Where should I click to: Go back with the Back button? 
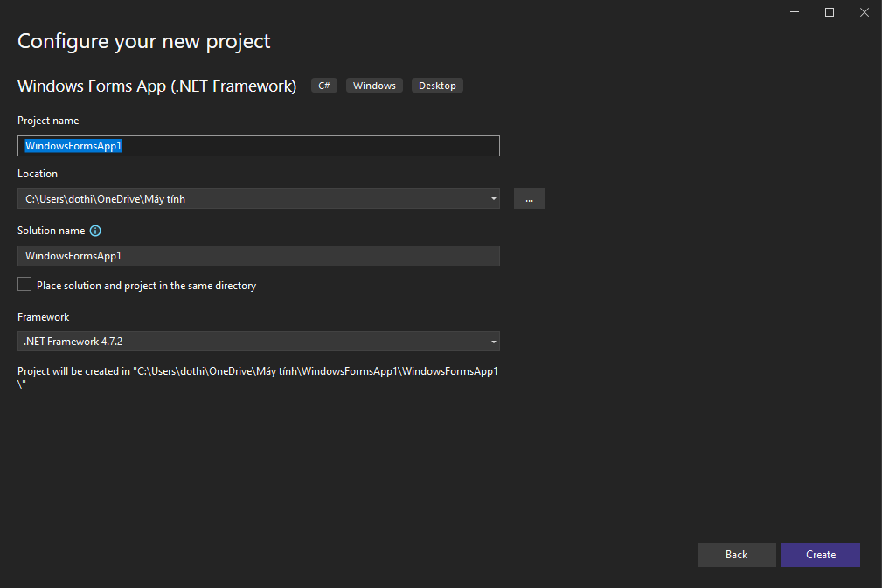tap(736, 555)
